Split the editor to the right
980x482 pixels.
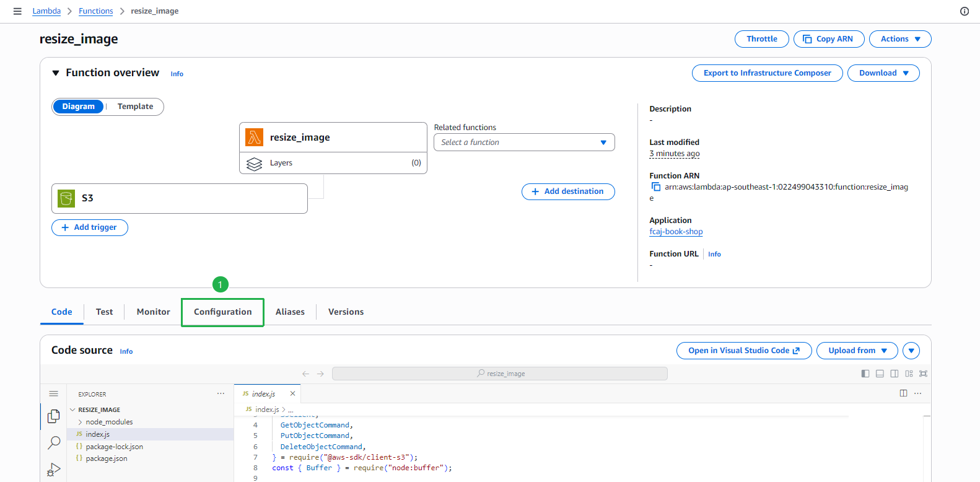pos(903,393)
